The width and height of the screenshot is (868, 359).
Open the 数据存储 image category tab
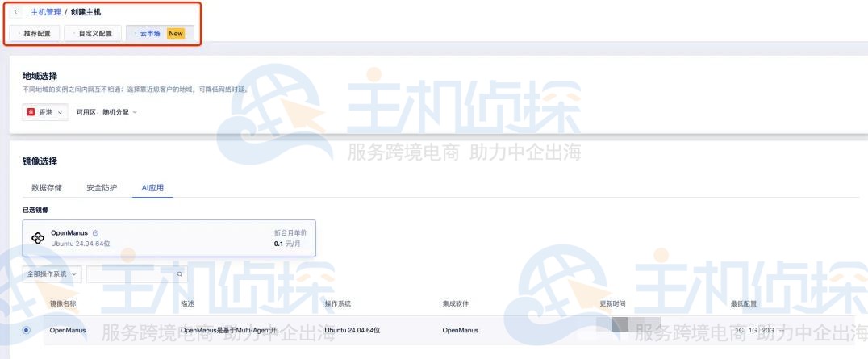46,188
